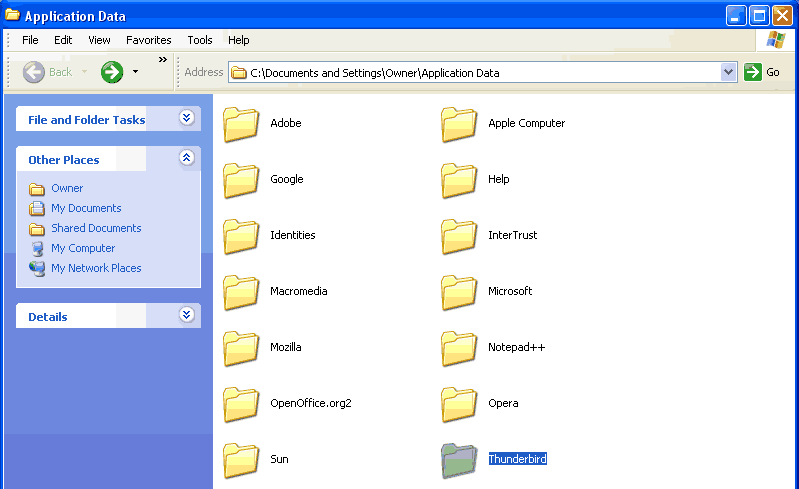Screen dimensions: 799x489
Task: Click the highlighted Thunderbird folder icon
Action: point(459,460)
